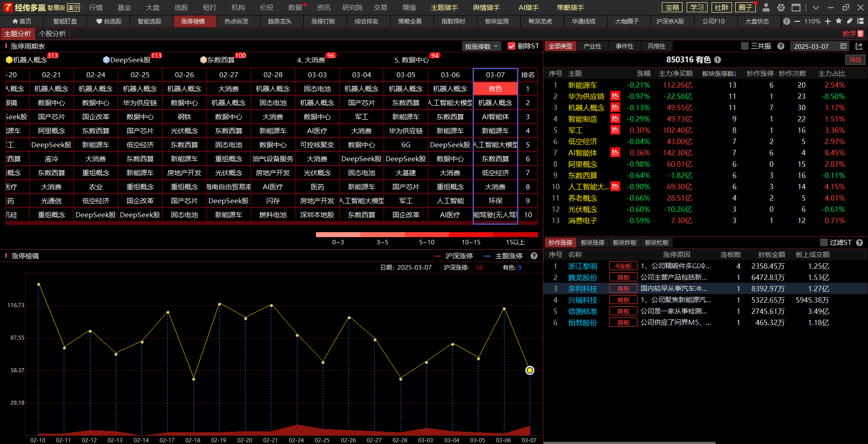
Task: Click the 学习 button
Action: 697,7
